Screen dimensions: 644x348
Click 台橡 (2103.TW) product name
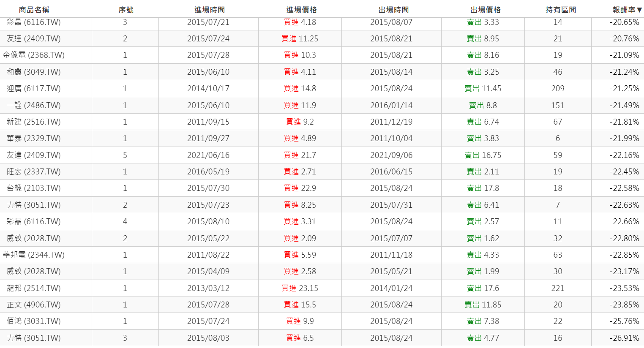coord(34,188)
